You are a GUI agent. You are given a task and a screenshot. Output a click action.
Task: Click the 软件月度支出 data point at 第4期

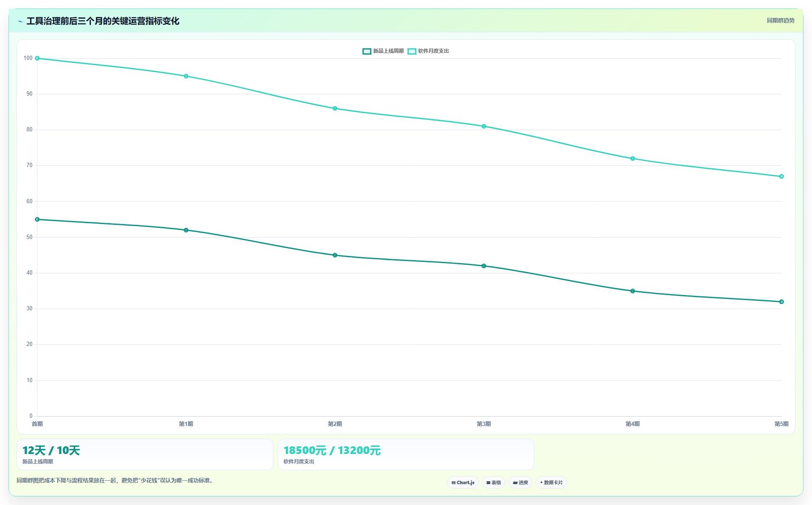pos(633,159)
